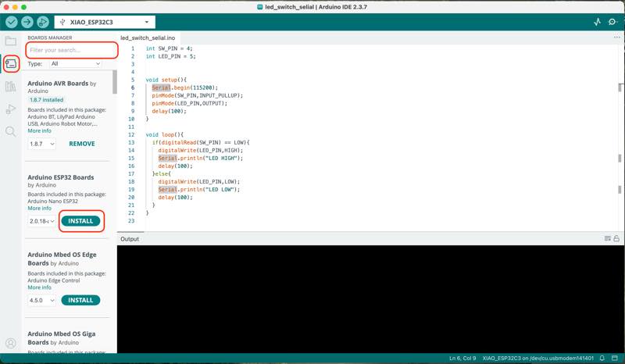The height and width of the screenshot is (364, 625).
Task: Click the Serial.begin(115200) code line
Action: pos(185,87)
